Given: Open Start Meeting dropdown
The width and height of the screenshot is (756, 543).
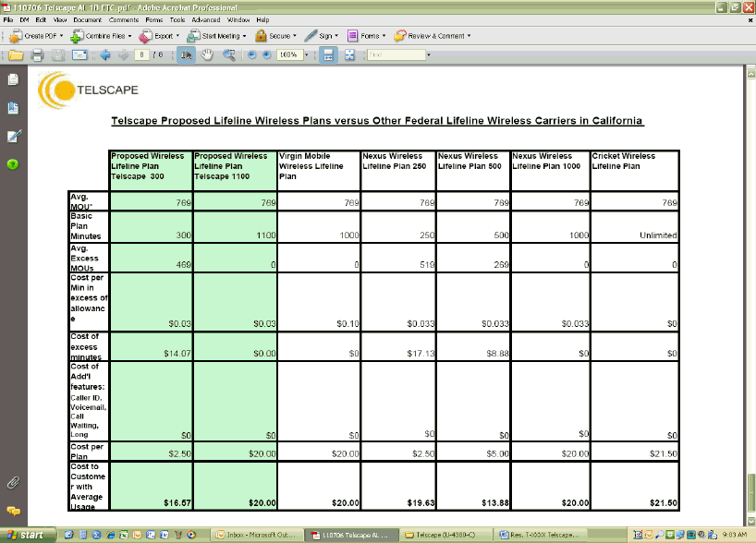Looking at the screenshot, I should [x=216, y=36].
